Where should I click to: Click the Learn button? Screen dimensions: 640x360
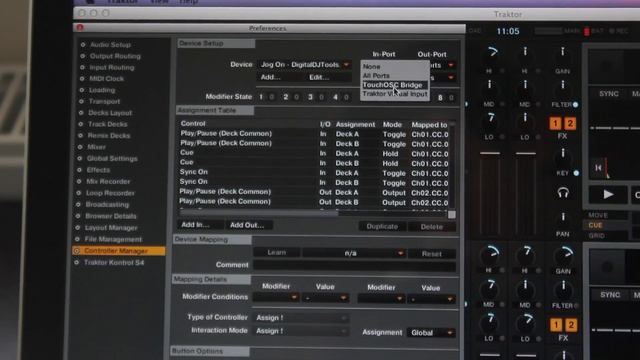click(277, 253)
